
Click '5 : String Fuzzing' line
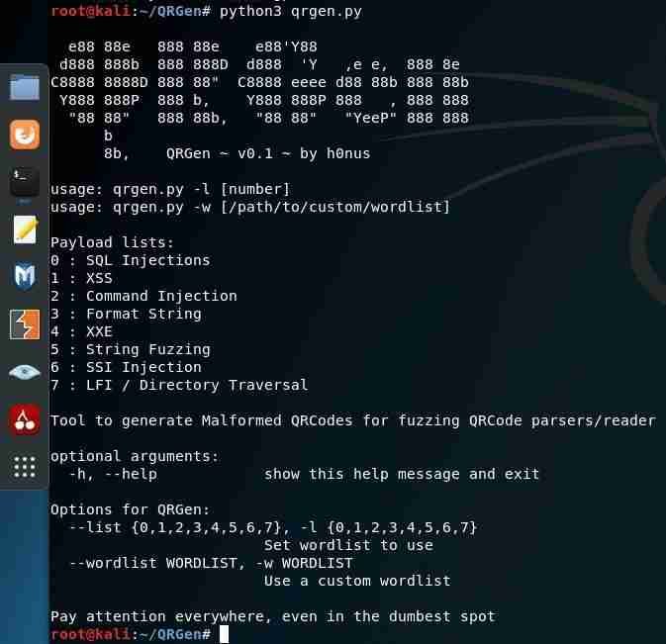[131, 349]
